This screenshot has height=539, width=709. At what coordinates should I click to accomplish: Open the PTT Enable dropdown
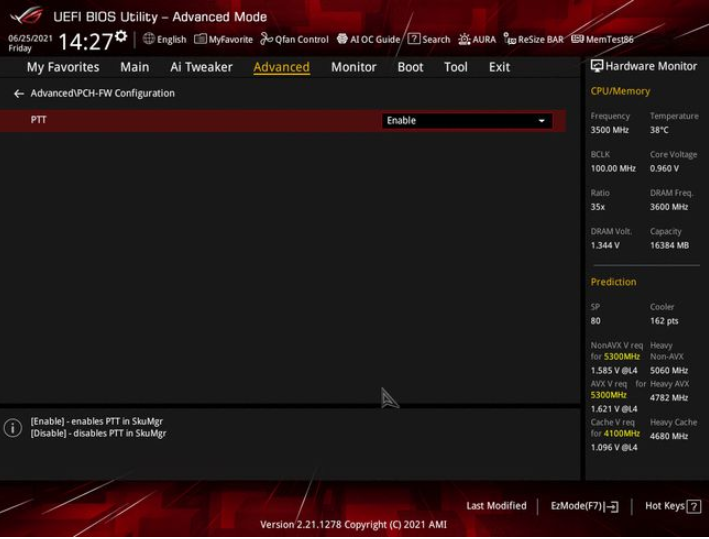(467, 121)
